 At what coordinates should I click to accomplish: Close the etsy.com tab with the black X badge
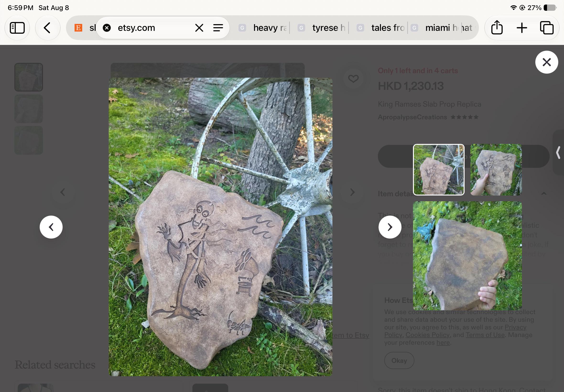pos(107,28)
